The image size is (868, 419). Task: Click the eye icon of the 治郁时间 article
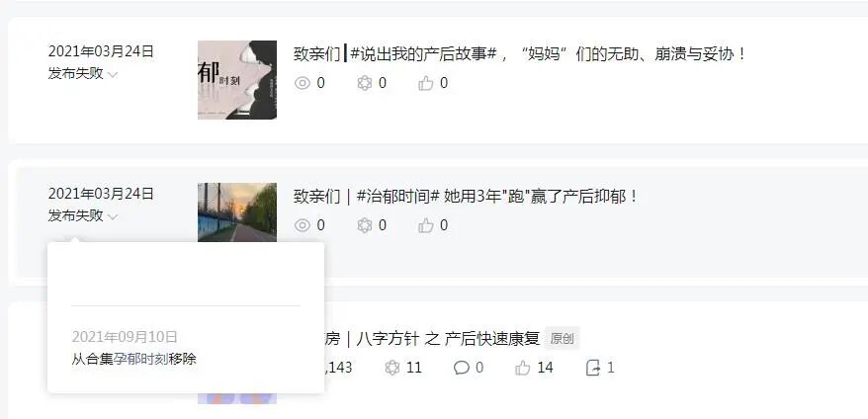pos(303,225)
